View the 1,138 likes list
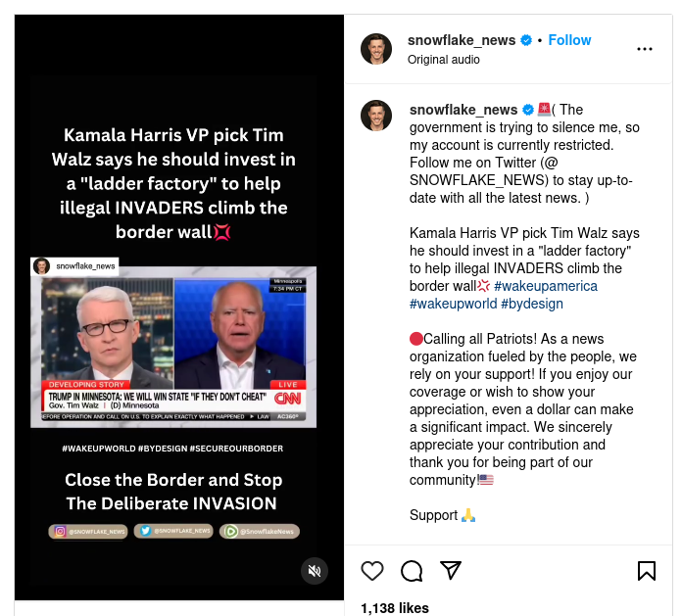The width and height of the screenshot is (682, 616). point(395,608)
